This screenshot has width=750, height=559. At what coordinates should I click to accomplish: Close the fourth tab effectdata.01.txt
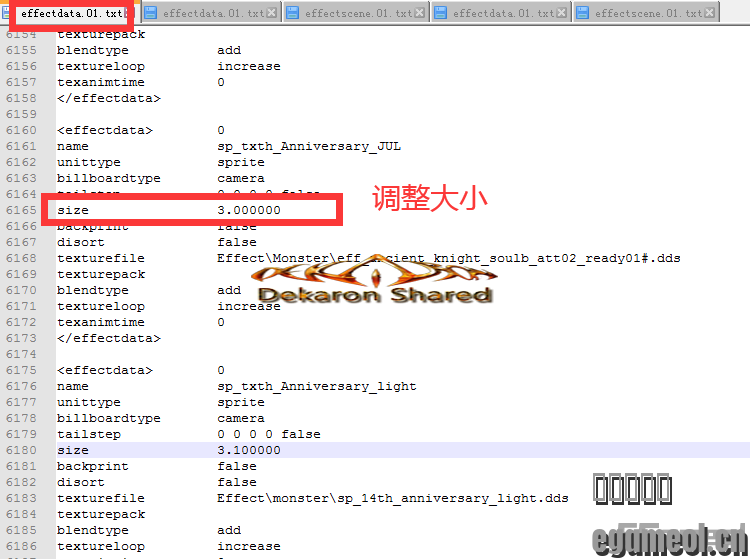[x=563, y=14]
